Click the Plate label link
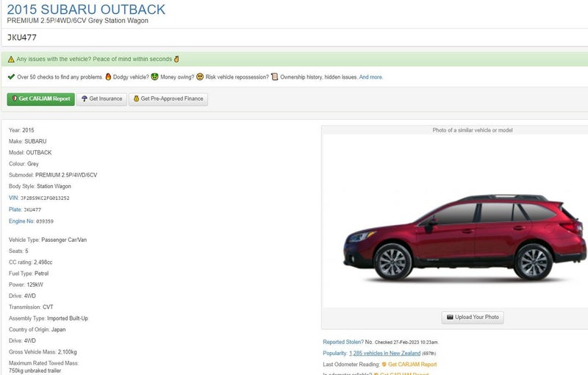The width and height of the screenshot is (588, 375). (x=15, y=210)
